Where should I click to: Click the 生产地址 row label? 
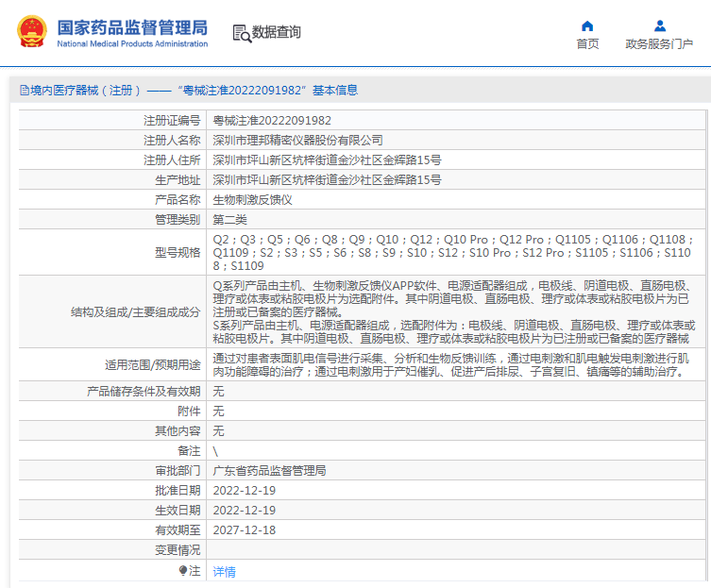[178, 180]
